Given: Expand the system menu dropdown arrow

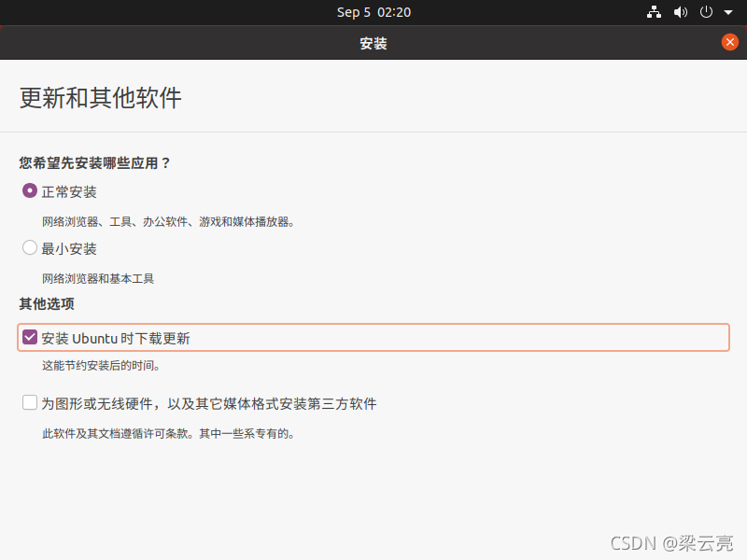Looking at the screenshot, I should [x=728, y=12].
